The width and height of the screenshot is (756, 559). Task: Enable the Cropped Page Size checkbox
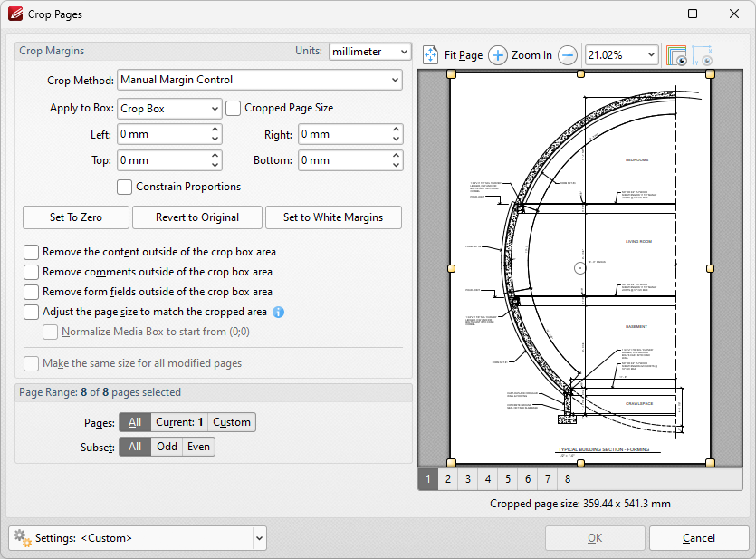233,108
